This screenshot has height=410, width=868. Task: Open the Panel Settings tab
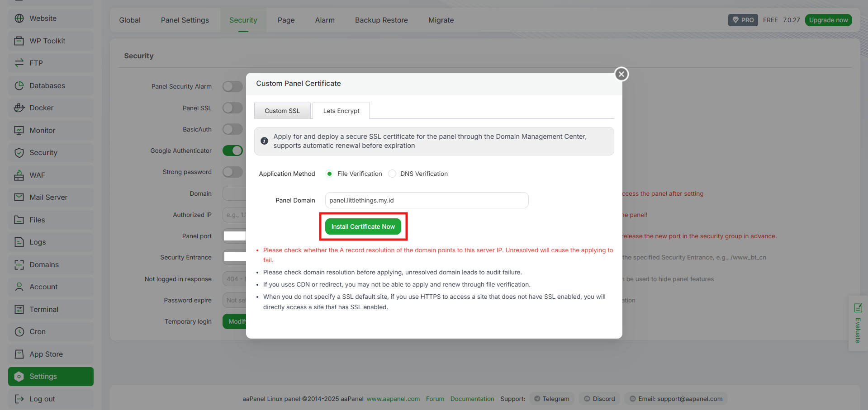coord(185,20)
